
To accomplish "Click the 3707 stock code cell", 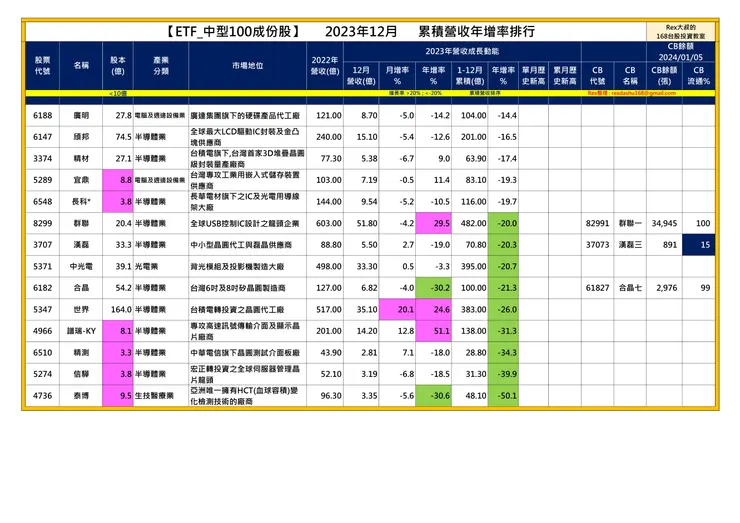I will pyautogui.click(x=42, y=245).
